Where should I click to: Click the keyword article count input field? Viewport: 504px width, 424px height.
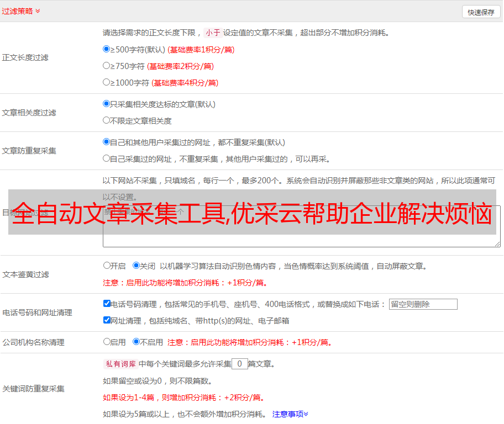(239, 364)
